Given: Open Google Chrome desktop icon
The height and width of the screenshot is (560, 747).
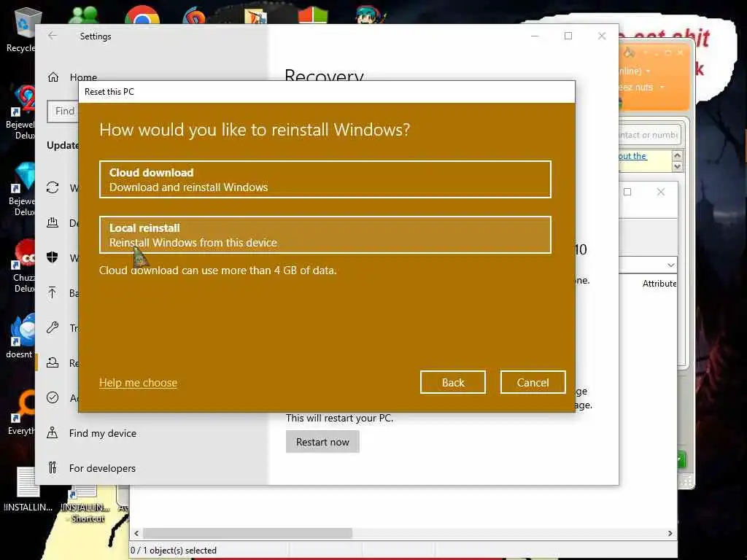Looking at the screenshot, I should (x=142, y=15).
